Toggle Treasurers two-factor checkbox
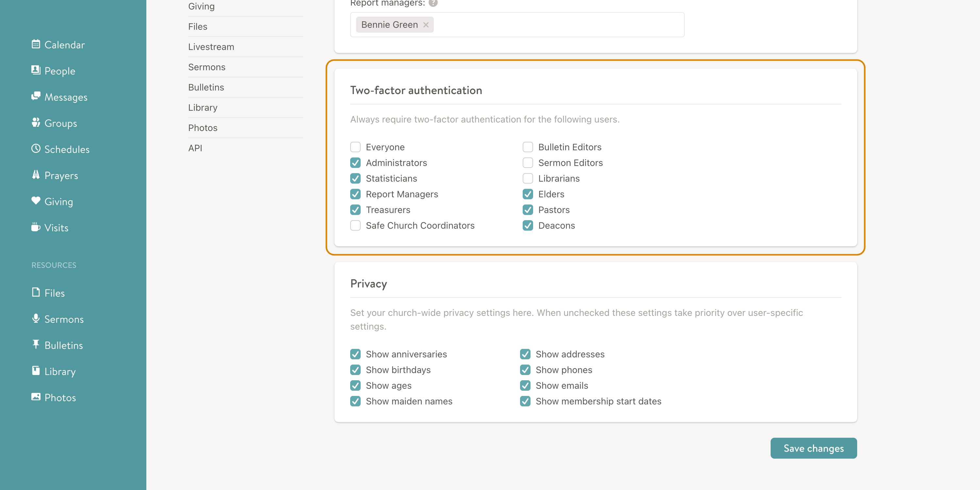Viewport: 980px width, 490px height. click(355, 210)
